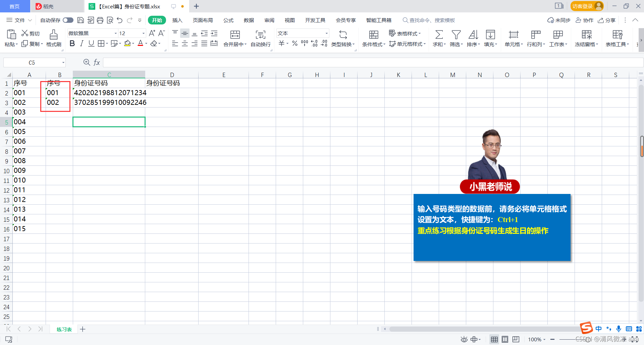Set middle vertical alignment
Viewport: 644px width, 345px height.
[185, 33]
